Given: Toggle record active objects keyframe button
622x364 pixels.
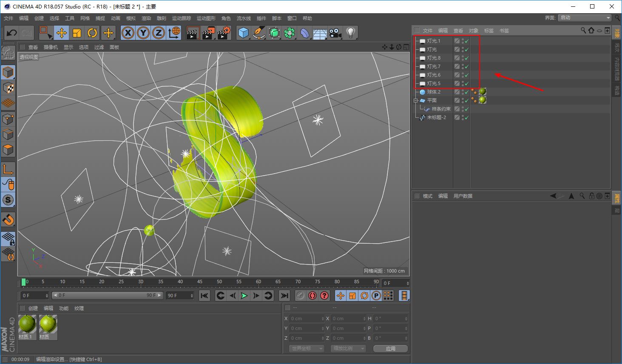Looking at the screenshot, I should (301, 296).
